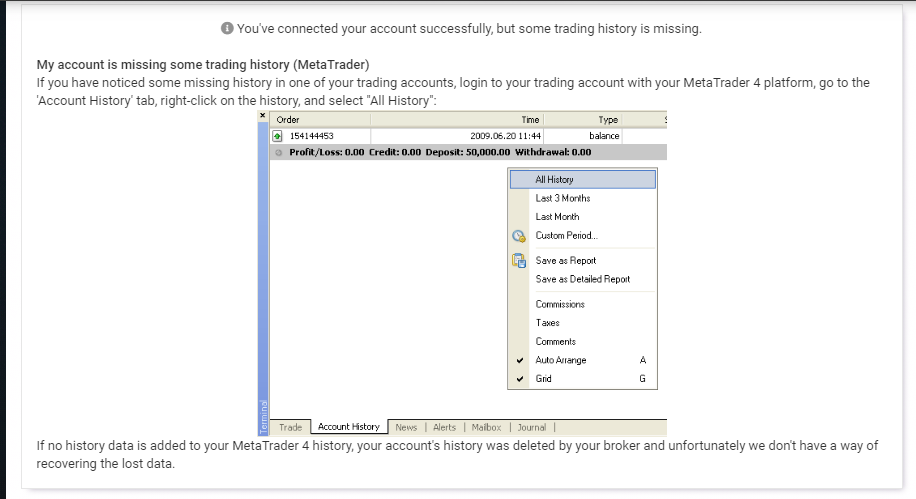
Task: Click the gray bullet icon beside Profit/Loss
Action: 279,153
